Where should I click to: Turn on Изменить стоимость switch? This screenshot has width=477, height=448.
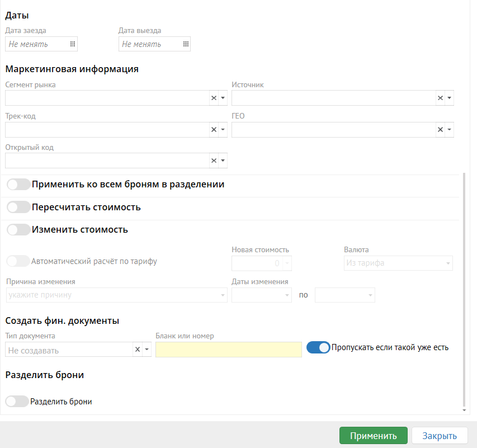pyautogui.click(x=18, y=230)
